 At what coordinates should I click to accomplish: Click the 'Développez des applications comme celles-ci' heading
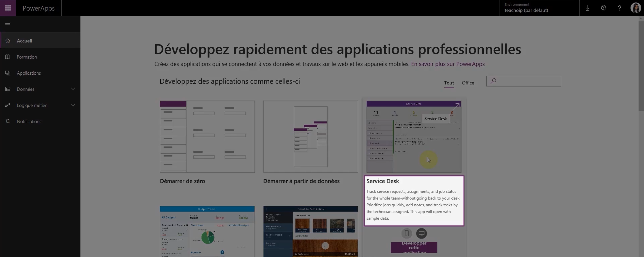click(229, 81)
